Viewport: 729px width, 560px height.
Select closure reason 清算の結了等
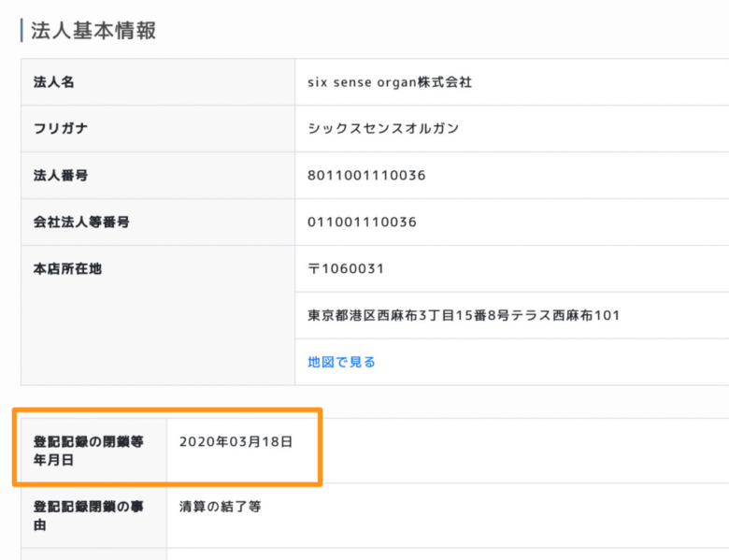click(221, 507)
